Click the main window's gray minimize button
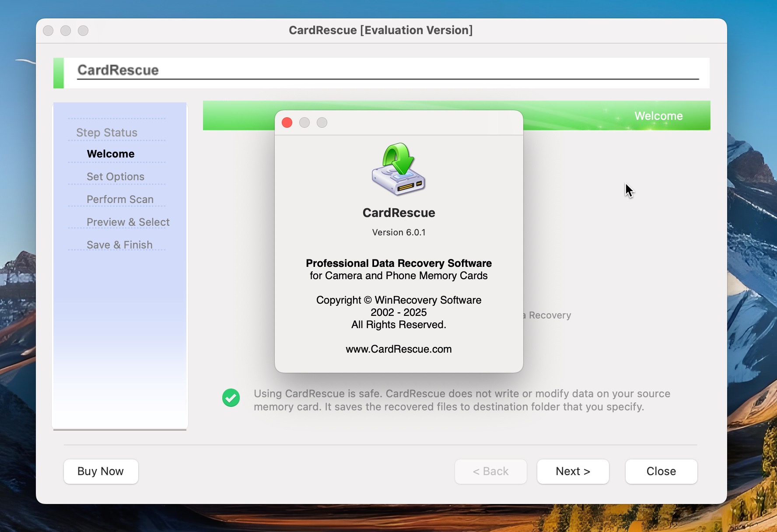 pos(66,31)
